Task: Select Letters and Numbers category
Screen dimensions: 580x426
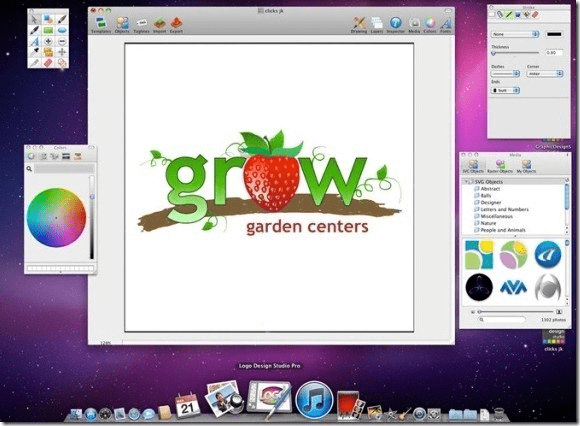Action: [505, 209]
